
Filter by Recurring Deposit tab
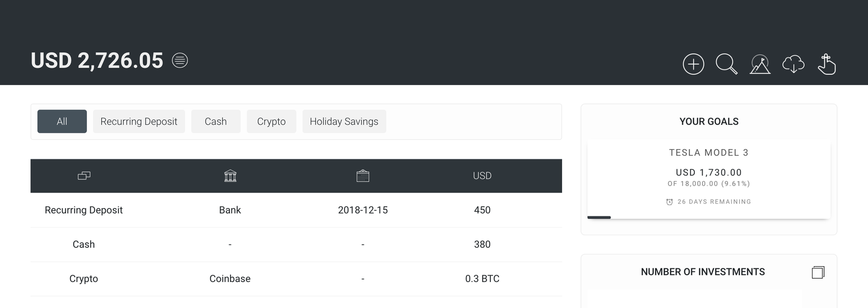click(139, 121)
